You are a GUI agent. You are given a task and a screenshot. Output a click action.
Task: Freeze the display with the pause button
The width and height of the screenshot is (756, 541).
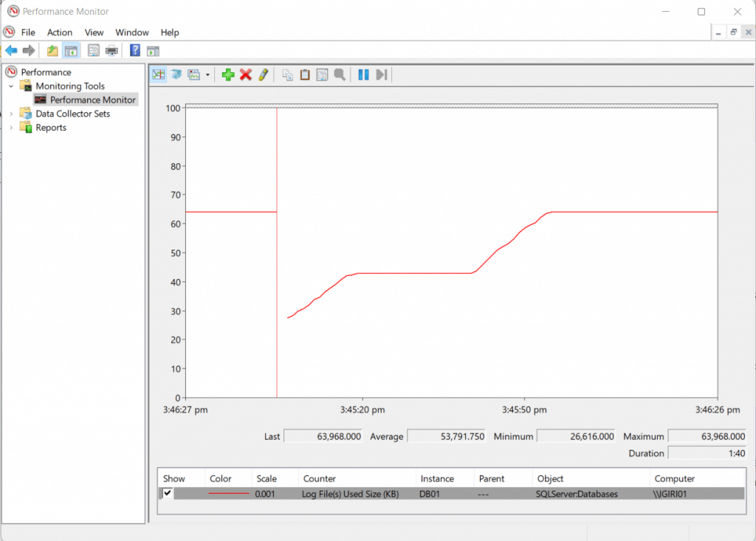tap(363, 75)
